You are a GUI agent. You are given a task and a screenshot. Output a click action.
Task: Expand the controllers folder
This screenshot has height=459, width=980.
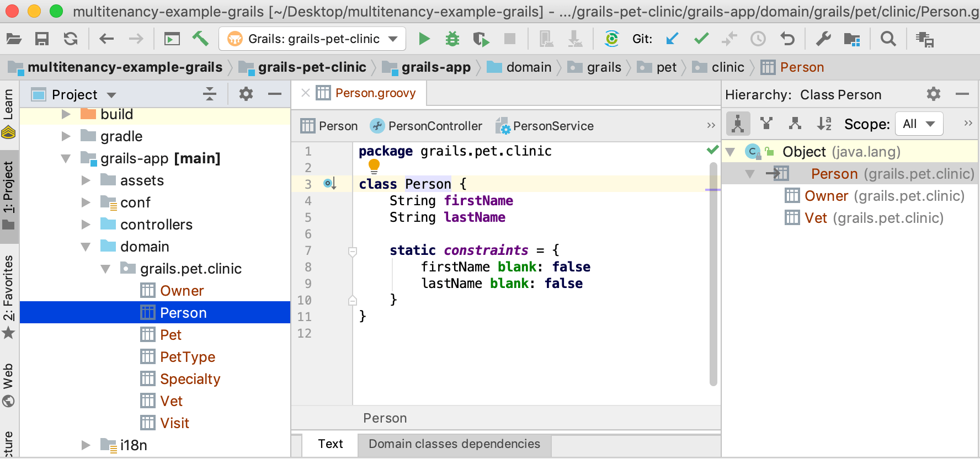pos(86,225)
